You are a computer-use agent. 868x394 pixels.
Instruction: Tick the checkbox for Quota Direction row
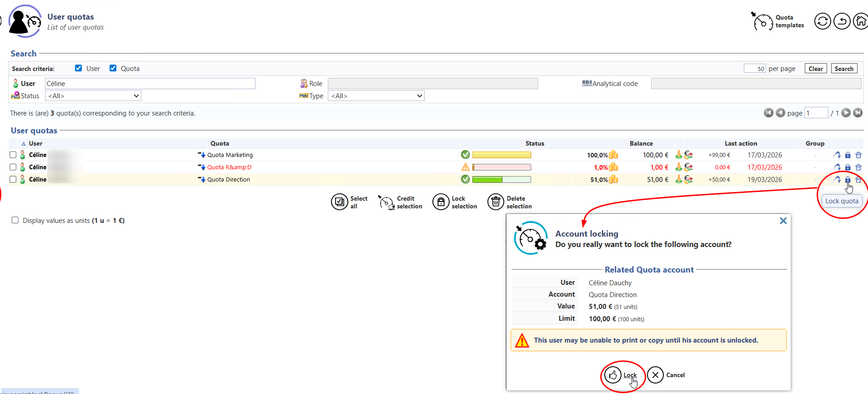pos(13,179)
